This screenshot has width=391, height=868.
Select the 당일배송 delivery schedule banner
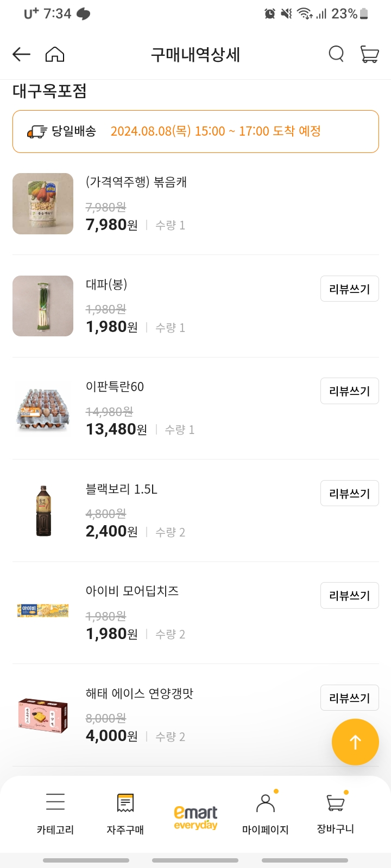pyautogui.click(x=195, y=131)
